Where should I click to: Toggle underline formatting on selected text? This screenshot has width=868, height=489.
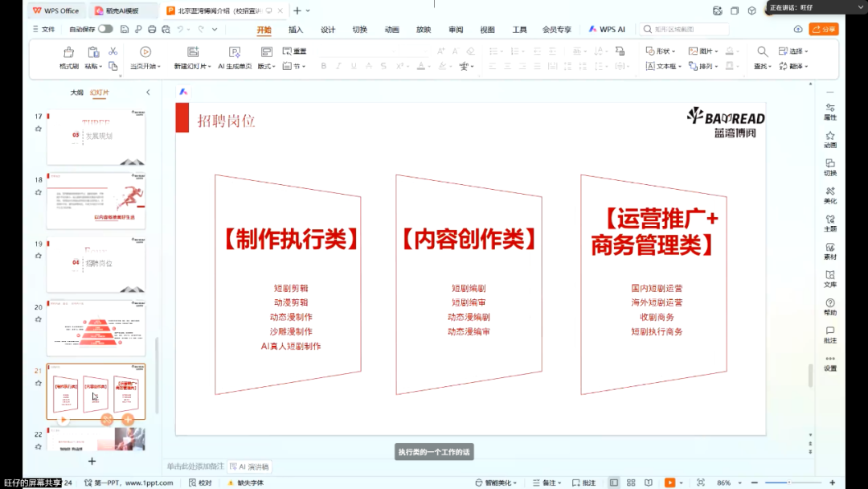click(352, 66)
